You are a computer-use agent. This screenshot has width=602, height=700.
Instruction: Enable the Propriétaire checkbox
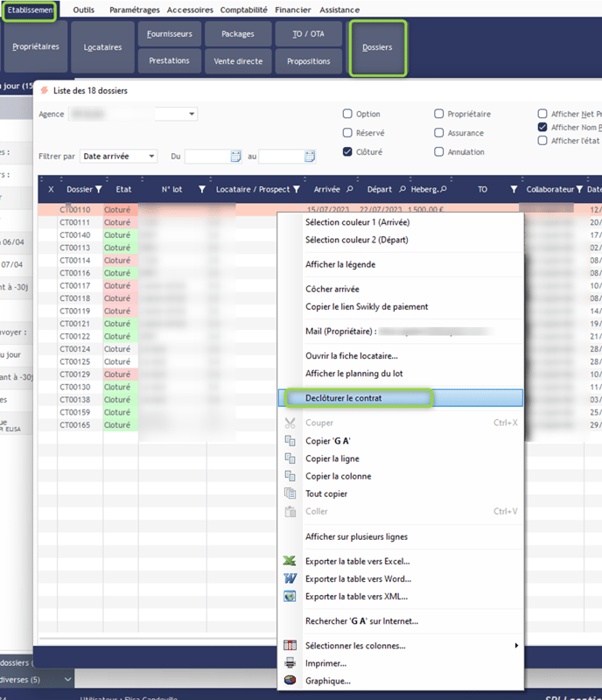pos(438,114)
